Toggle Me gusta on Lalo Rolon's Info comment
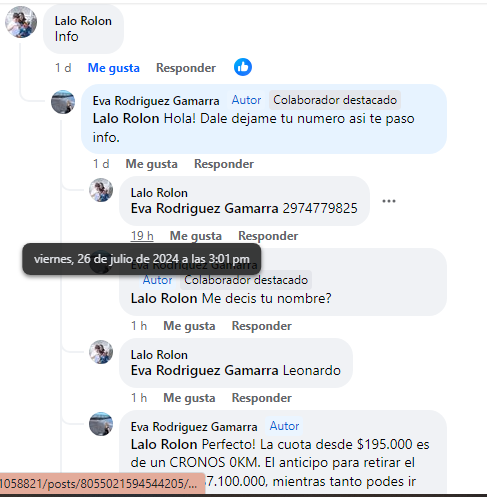 [114, 68]
